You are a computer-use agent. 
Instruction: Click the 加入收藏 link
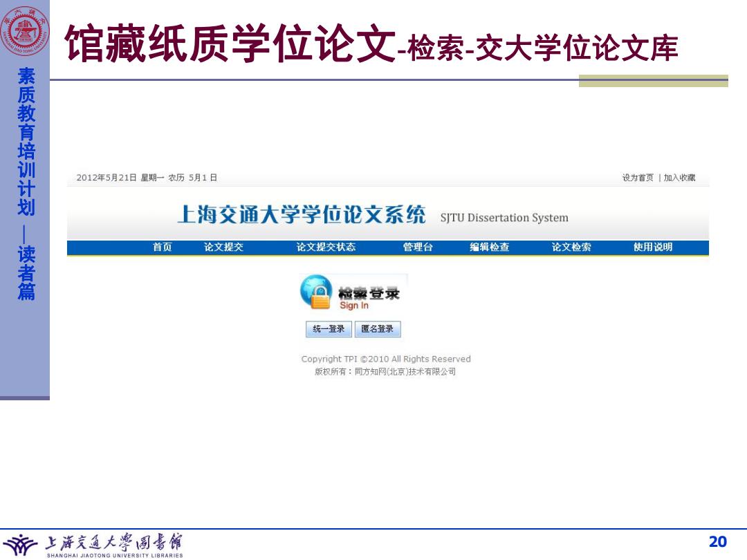679,178
